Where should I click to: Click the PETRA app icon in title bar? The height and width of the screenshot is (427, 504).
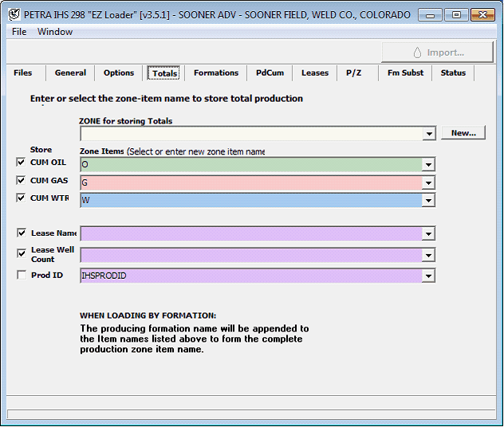tap(14, 14)
